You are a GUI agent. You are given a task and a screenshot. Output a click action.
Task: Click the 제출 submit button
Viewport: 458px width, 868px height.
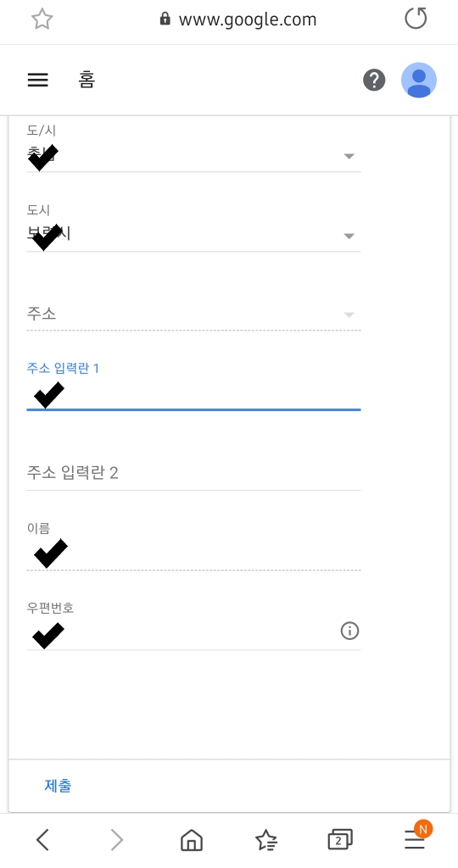tap(59, 786)
